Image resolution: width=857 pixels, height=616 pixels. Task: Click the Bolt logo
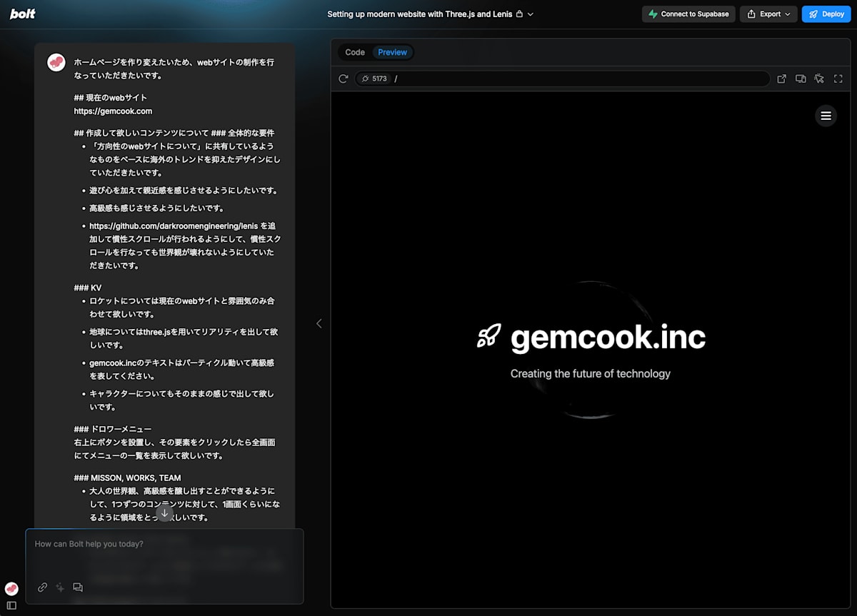coord(22,14)
